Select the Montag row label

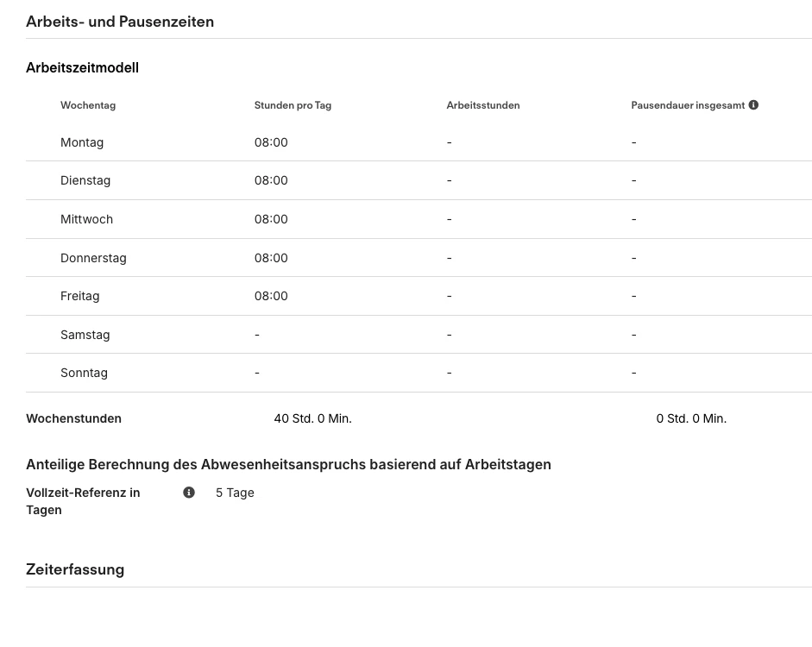coord(82,142)
